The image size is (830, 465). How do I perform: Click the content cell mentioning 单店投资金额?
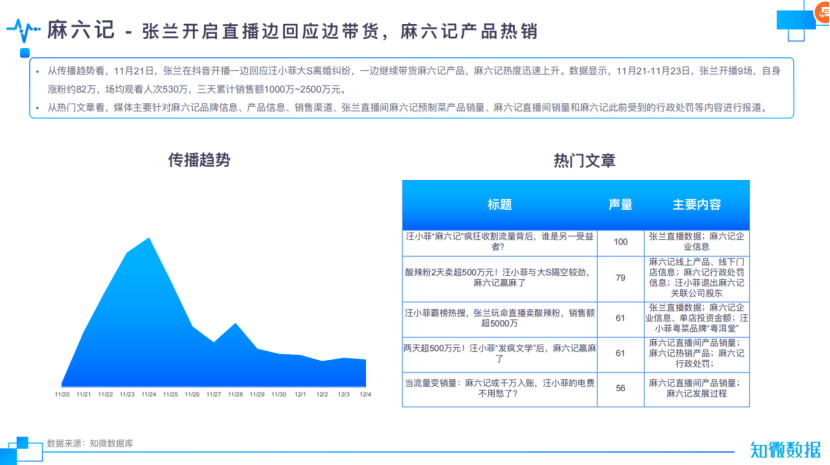pos(697,318)
